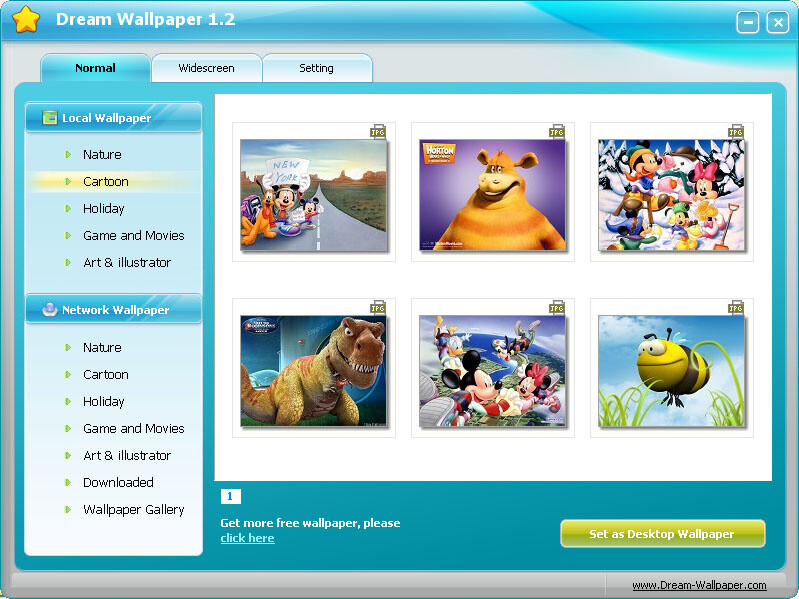The width and height of the screenshot is (799, 599).
Task: Click the Local Wallpaper monitor icon
Action: pos(49,118)
